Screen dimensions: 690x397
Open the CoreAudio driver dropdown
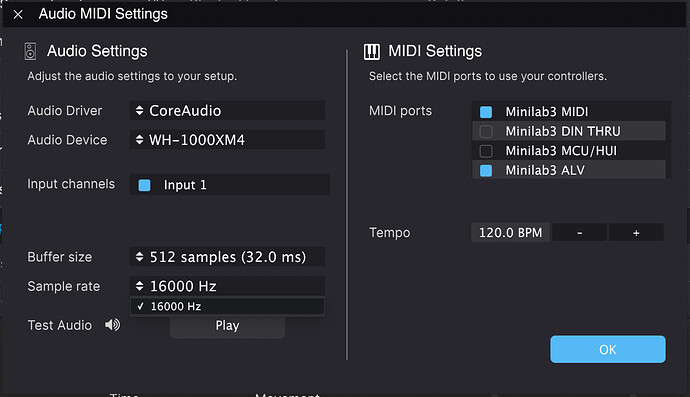pos(228,110)
